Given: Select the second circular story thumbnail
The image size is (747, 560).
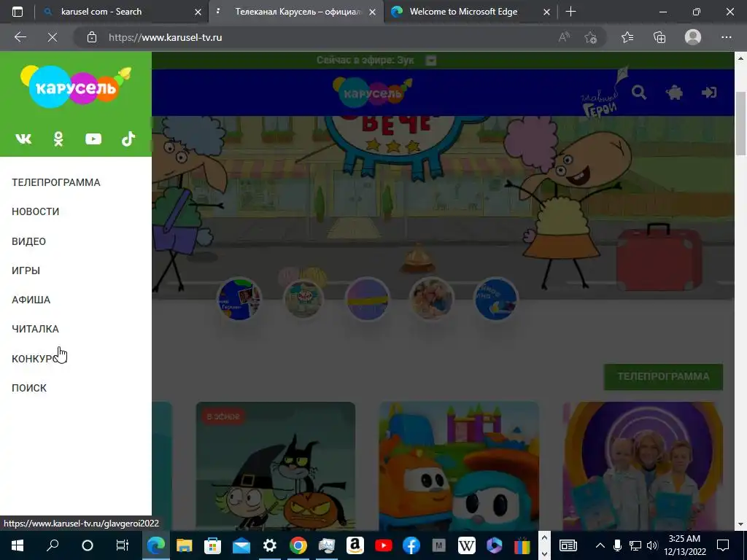Looking at the screenshot, I should pyautogui.click(x=303, y=300).
